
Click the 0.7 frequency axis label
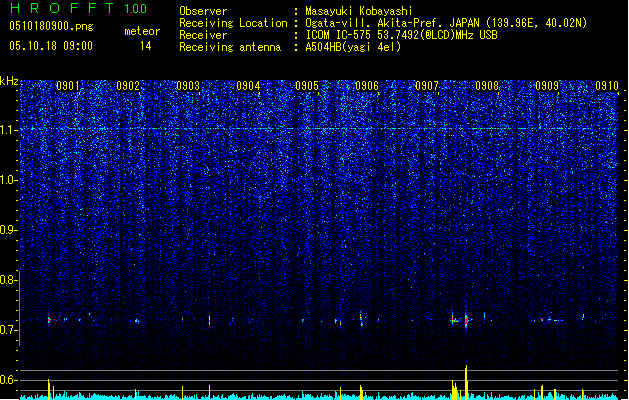(x=9, y=330)
